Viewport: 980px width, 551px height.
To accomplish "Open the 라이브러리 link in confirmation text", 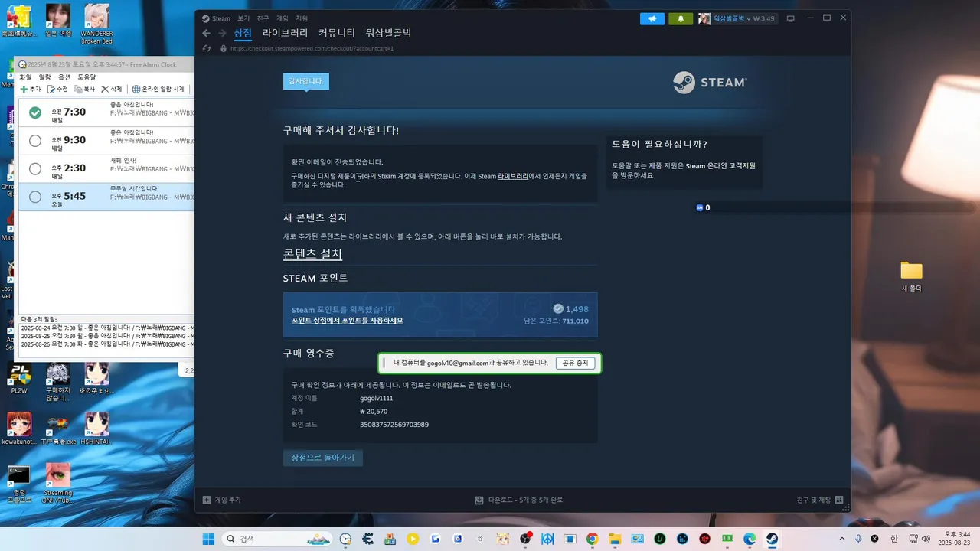I will (513, 176).
